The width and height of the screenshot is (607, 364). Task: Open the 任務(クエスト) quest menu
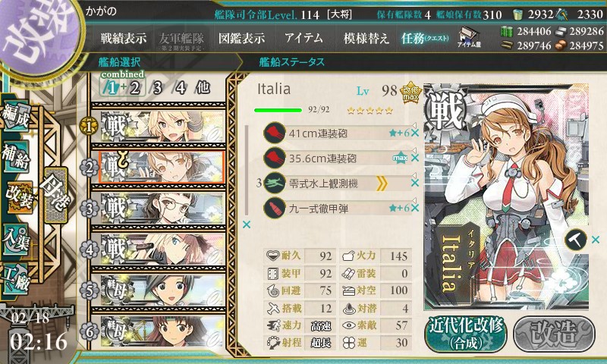(425, 38)
